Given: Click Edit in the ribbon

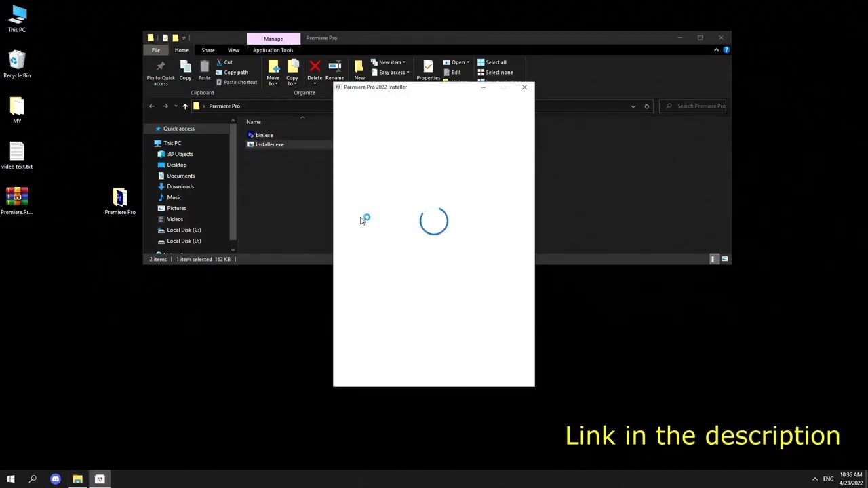Looking at the screenshot, I should [x=452, y=73].
